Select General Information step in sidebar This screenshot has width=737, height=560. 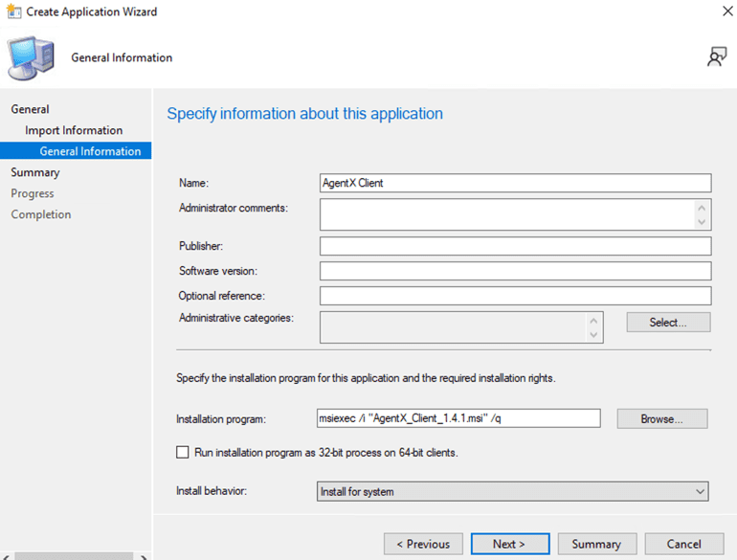[x=76, y=151]
